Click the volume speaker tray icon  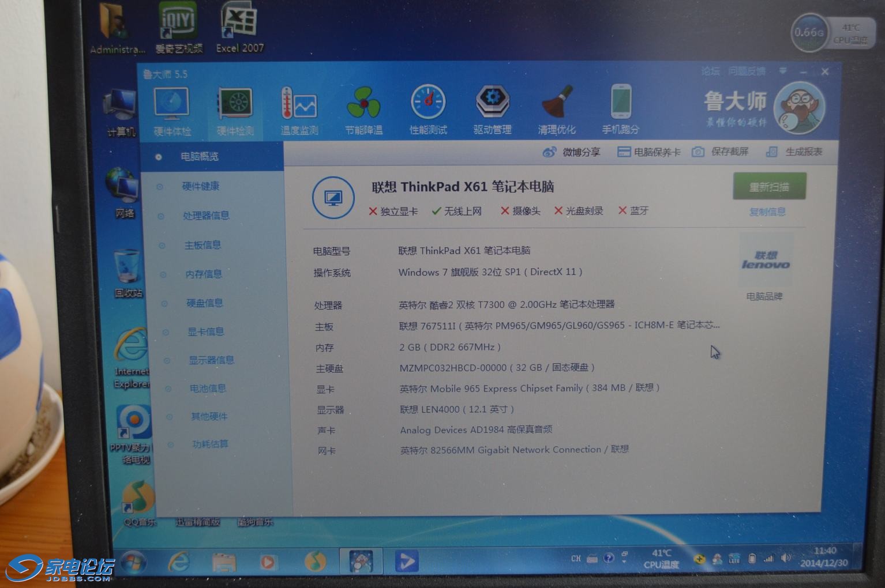point(786,557)
